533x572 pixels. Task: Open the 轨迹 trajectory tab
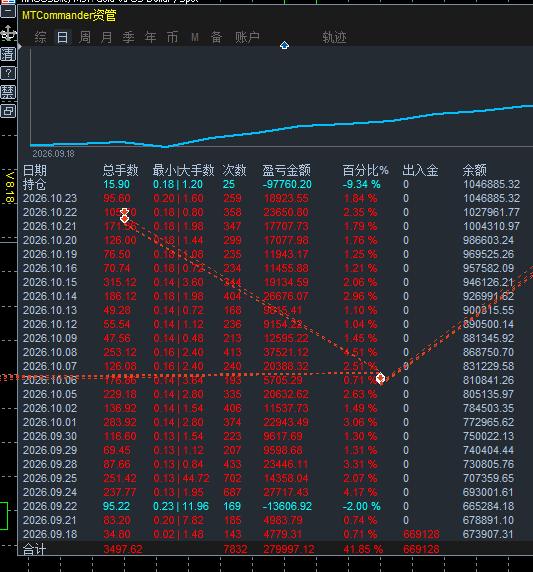click(334, 37)
